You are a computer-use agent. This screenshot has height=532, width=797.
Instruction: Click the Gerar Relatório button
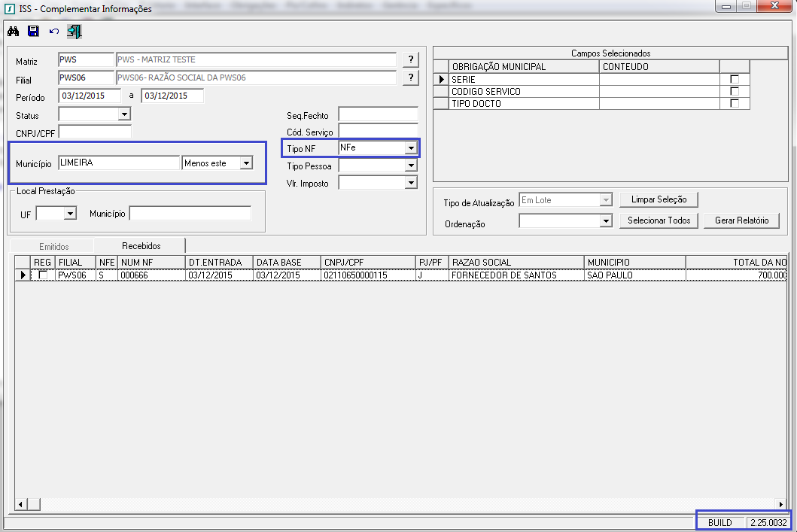[741, 220]
